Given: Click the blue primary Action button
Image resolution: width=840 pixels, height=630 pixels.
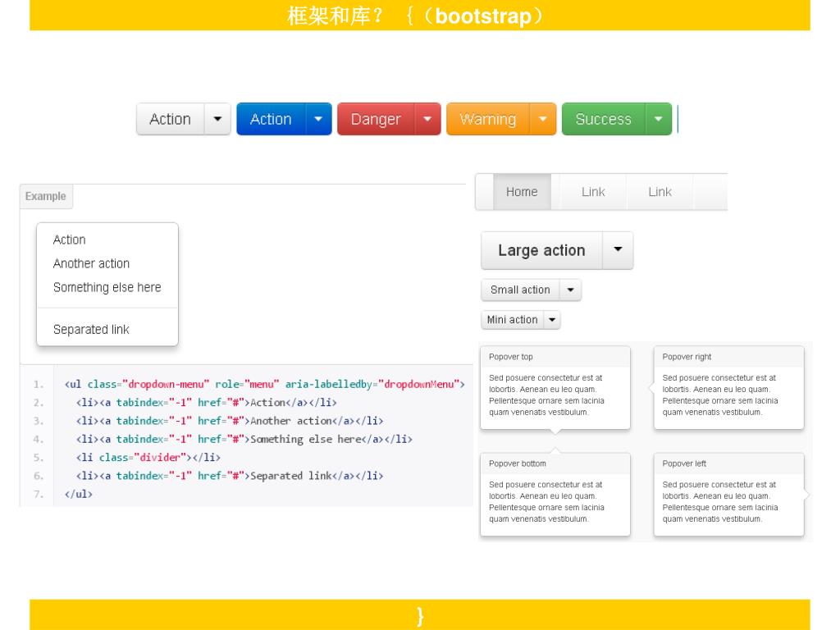Looking at the screenshot, I should click(271, 119).
